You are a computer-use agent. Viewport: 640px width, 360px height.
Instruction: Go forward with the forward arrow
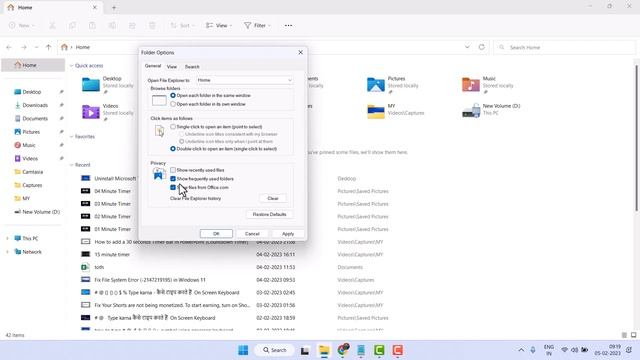[24, 47]
